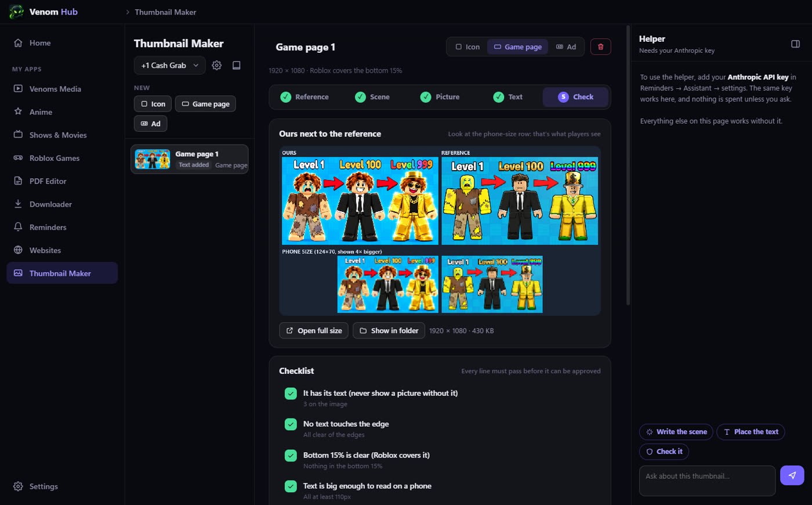The height and width of the screenshot is (505, 812).
Task: Toggle 'It has its text' checklist checkbox
Action: pos(291,394)
